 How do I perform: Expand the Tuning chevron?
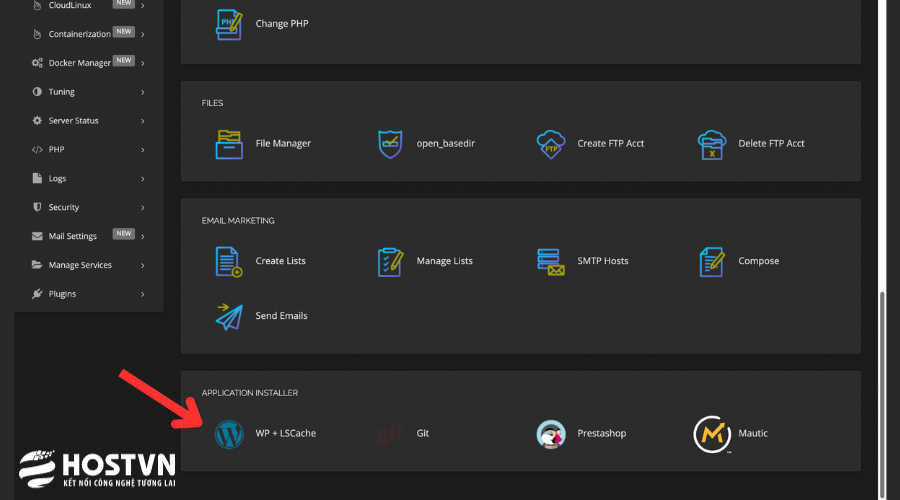tap(142, 92)
